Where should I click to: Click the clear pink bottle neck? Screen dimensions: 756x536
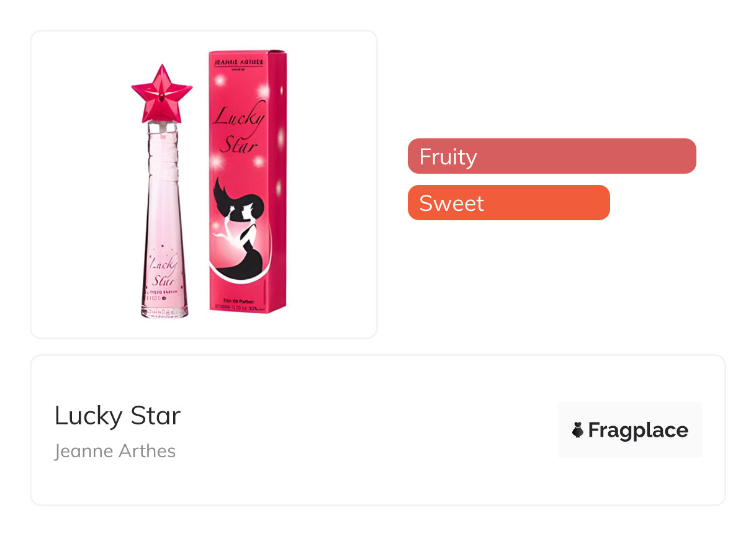(x=164, y=155)
